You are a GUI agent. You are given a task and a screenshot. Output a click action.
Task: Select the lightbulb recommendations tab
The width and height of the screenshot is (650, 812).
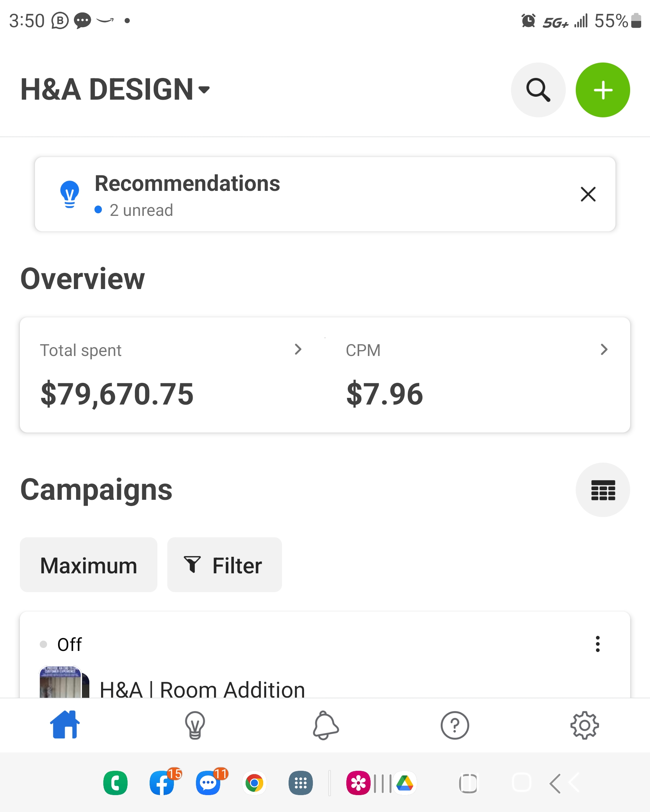click(x=195, y=725)
